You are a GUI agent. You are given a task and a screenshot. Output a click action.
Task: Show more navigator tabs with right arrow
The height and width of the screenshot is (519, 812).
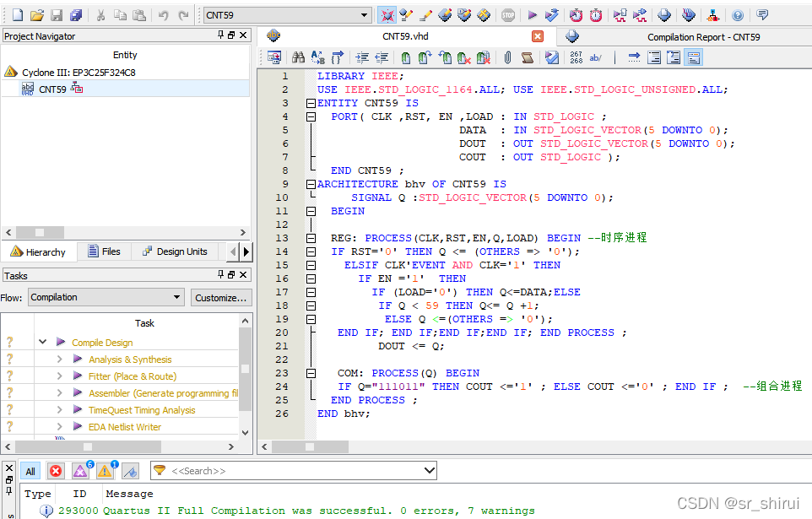click(246, 251)
